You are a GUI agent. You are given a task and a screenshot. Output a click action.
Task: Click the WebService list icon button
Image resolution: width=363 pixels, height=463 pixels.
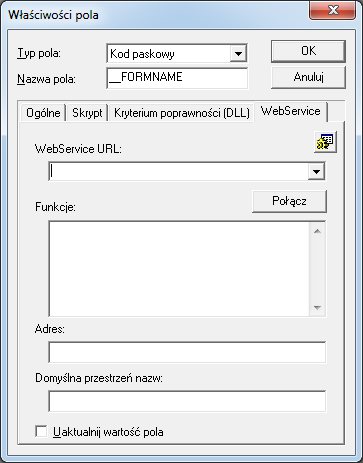tap(325, 142)
